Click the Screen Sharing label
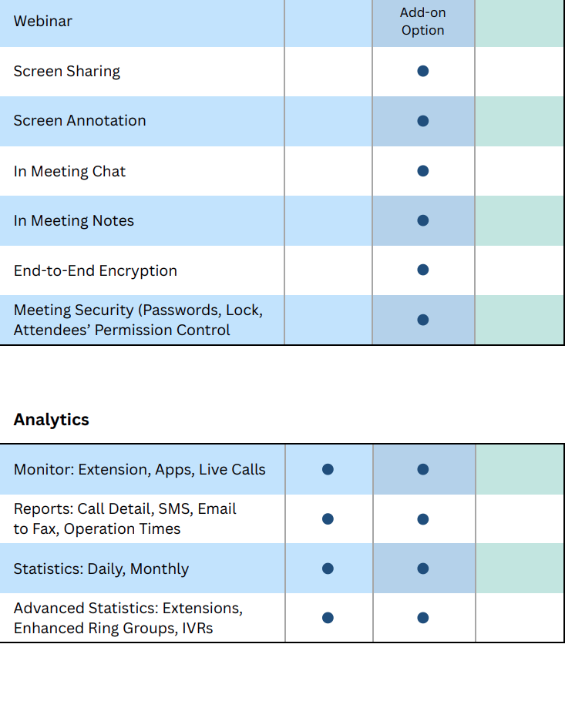The width and height of the screenshot is (565, 728). pyautogui.click(x=67, y=72)
